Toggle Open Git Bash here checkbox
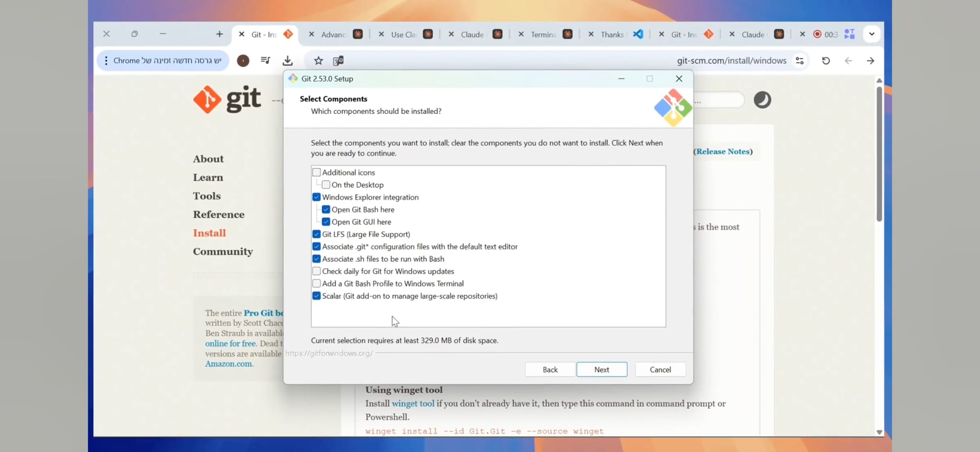This screenshot has width=980, height=452. tap(326, 209)
